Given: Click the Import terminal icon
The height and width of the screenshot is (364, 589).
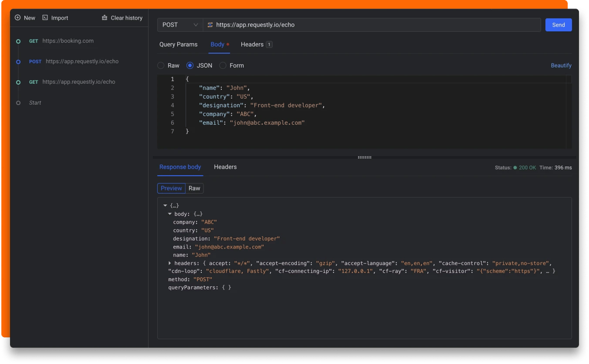Looking at the screenshot, I should click(x=45, y=18).
